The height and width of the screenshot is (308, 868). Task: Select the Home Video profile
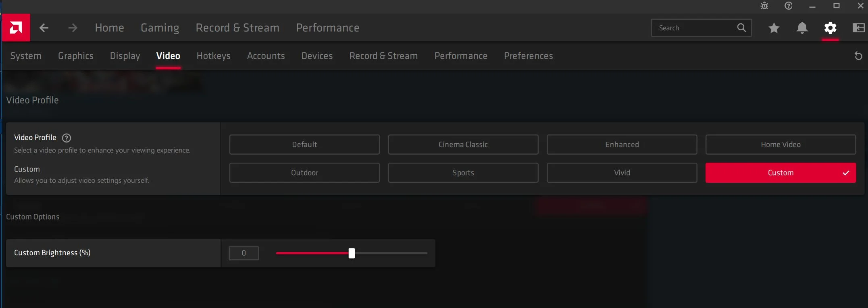(x=781, y=145)
